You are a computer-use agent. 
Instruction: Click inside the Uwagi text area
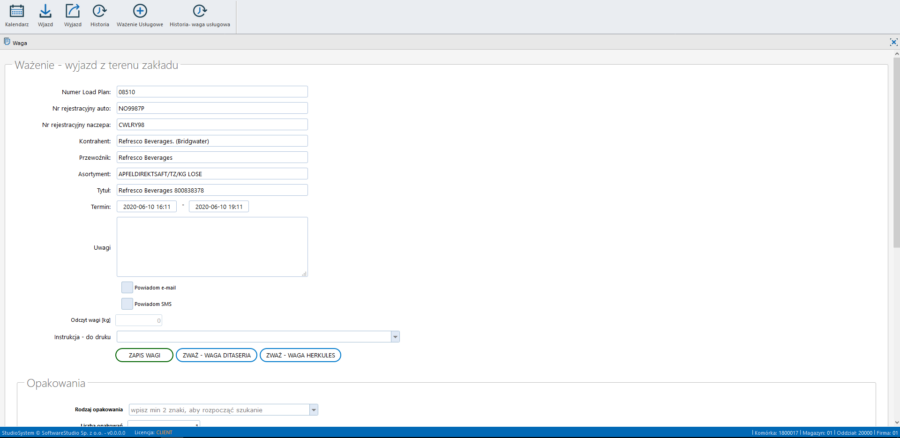click(x=212, y=247)
